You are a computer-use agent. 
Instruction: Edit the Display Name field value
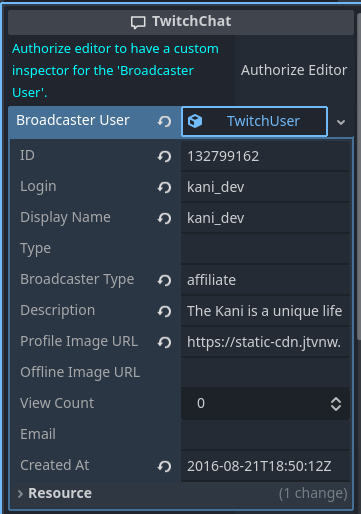[266, 218]
